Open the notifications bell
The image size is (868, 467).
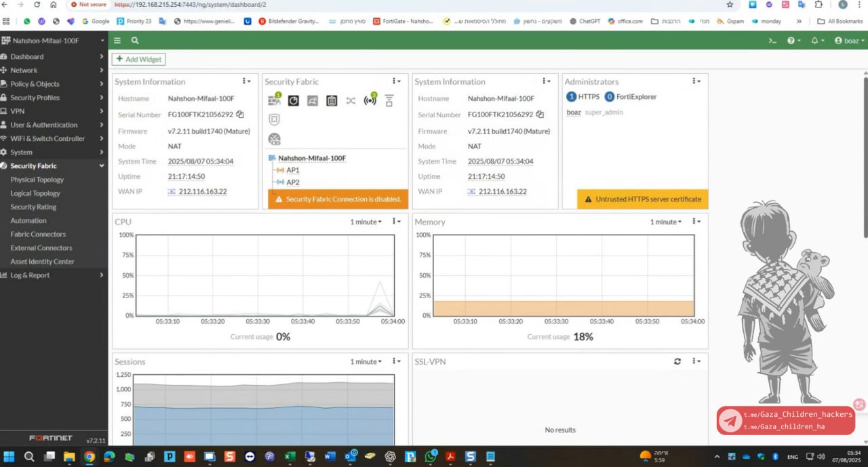tap(816, 41)
